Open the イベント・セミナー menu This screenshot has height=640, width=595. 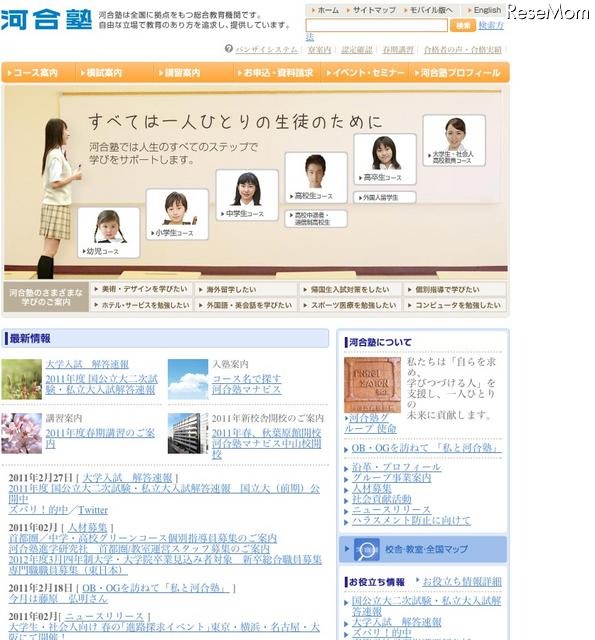(x=365, y=73)
